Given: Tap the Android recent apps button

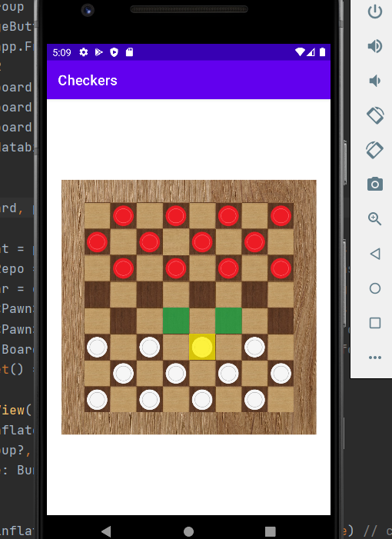Looking at the screenshot, I should (271, 531).
